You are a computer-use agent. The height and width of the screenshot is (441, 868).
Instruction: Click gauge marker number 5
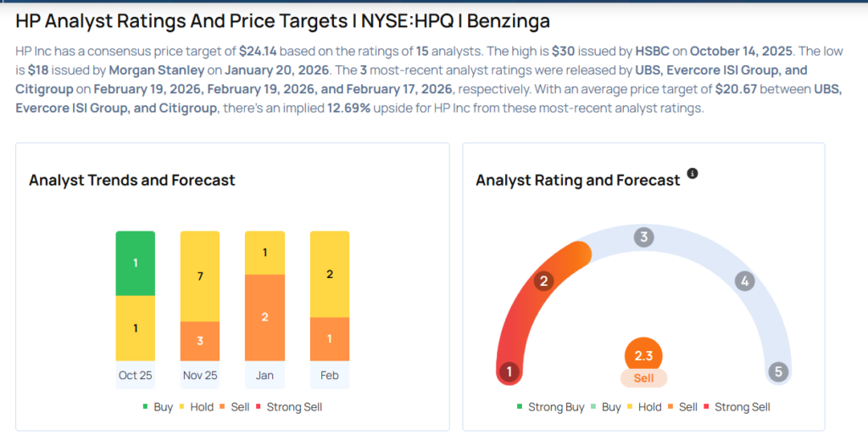[x=777, y=371]
